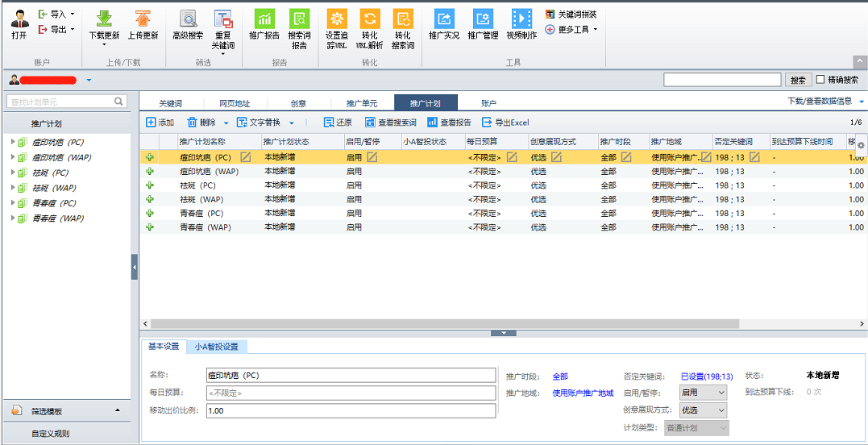This screenshot has width=868, height=445.
Task: Collapse bottom panel with down-arrow handle
Action: [x=504, y=333]
